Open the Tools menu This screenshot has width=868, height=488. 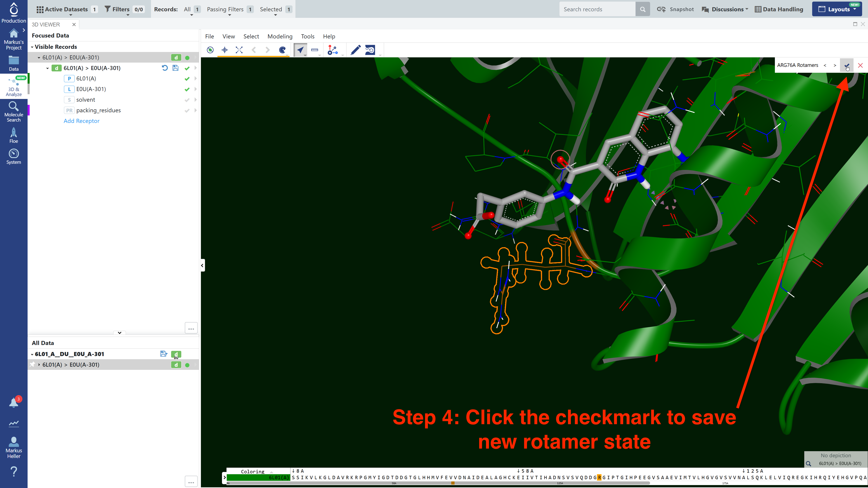point(307,36)
